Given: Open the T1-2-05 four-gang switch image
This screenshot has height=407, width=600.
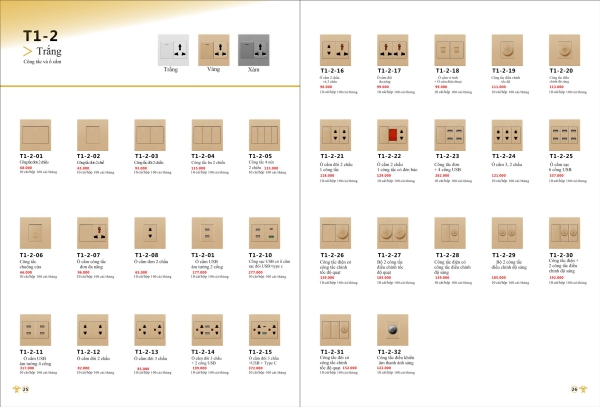Looking at the screenshot, I should click(264, 135).
